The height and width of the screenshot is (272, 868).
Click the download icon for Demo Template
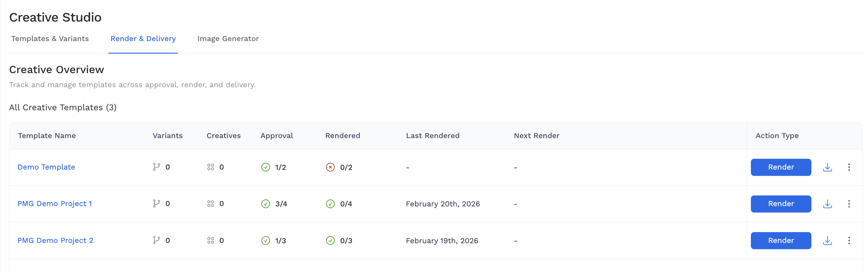coord(828,167)
